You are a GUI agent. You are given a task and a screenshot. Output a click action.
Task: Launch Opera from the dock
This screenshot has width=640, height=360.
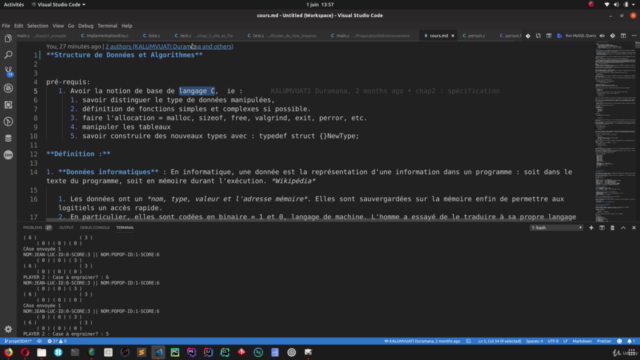tap(25, 352)
